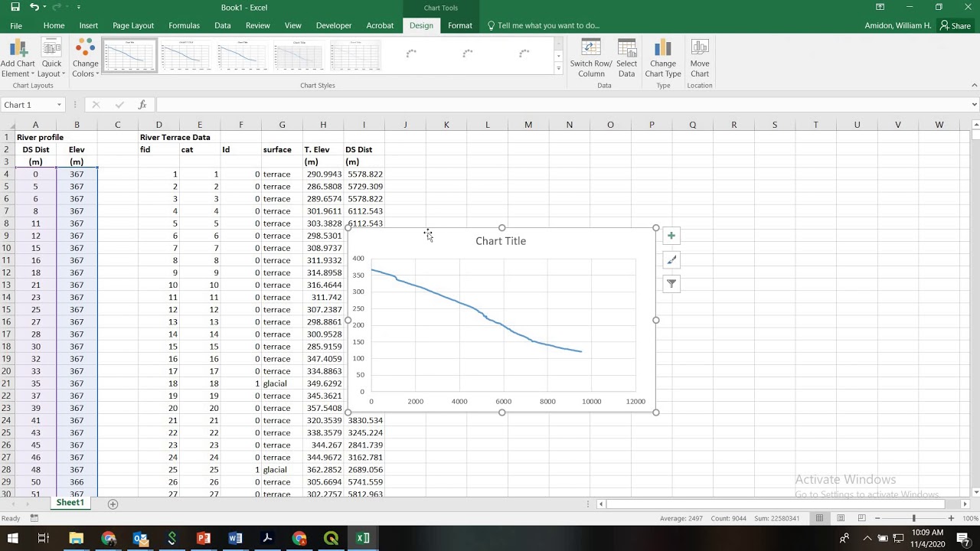Apply the fourth gray chart style thumbnail
The image size is (980, 551).
point(299,55)
